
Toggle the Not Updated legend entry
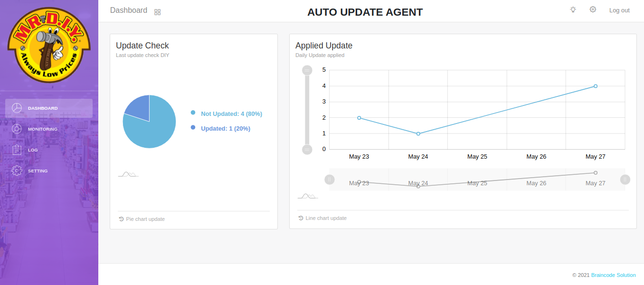231,114
